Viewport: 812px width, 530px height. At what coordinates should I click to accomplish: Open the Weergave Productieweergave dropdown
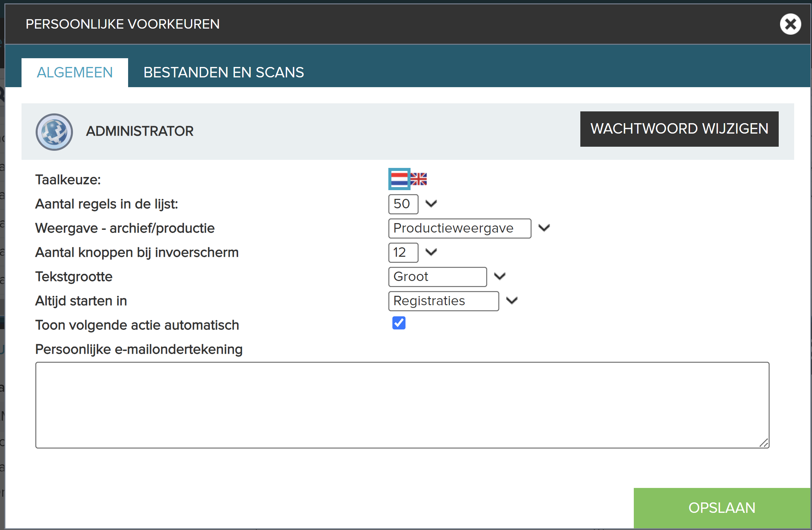pos(469,228)
